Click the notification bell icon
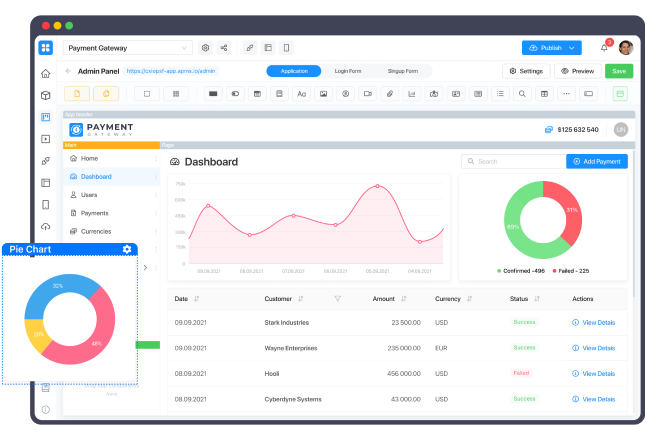This screenshot has width=645, height=440. 604,48
